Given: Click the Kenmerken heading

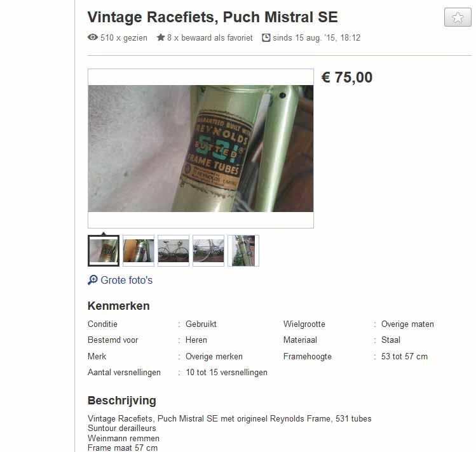Looking at the screenshot, I should [118, 306].
